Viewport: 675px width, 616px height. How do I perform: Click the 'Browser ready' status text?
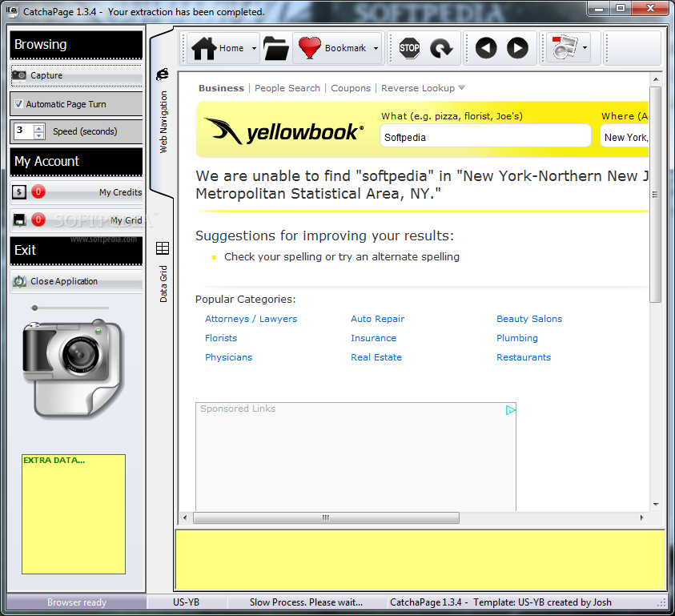tap(77, 602)
